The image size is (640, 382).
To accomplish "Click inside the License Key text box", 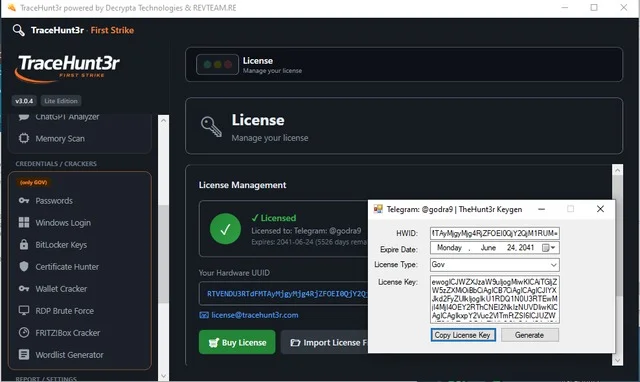I will (x=494, y=299).
